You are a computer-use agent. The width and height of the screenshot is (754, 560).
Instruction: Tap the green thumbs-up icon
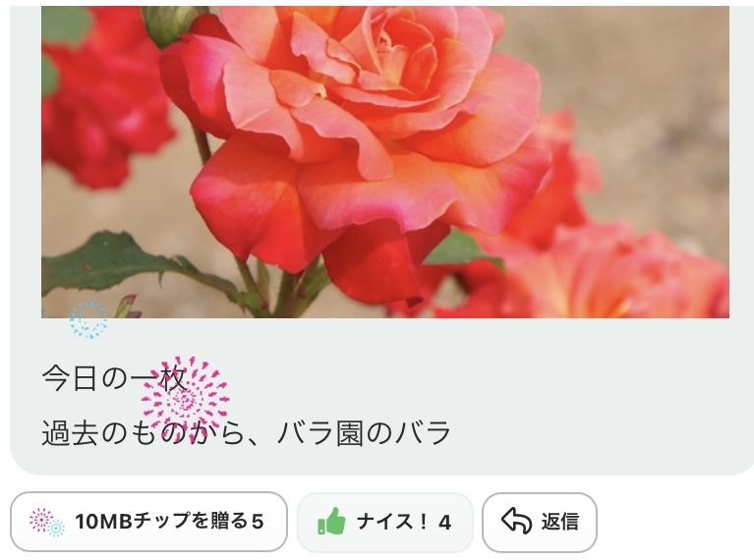pos(332,522)
